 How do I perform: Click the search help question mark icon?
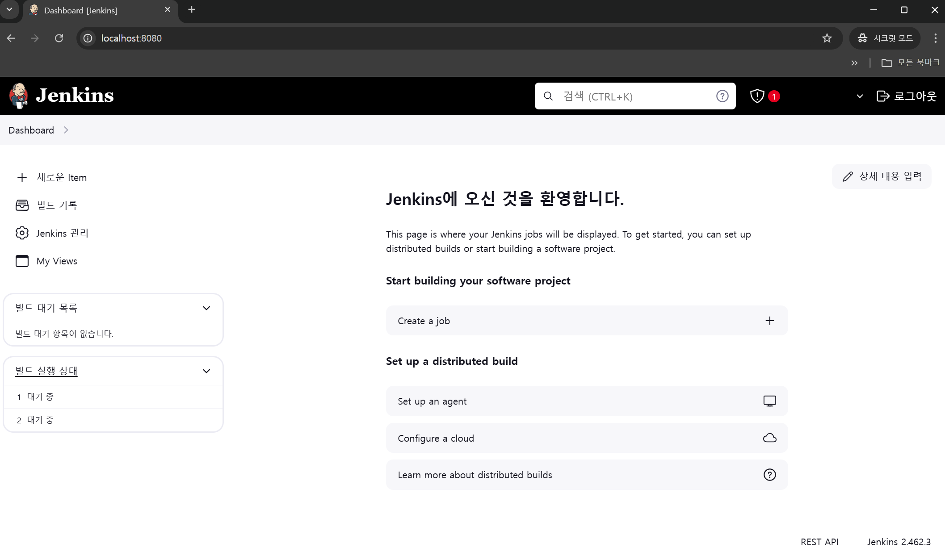(722, 96)
